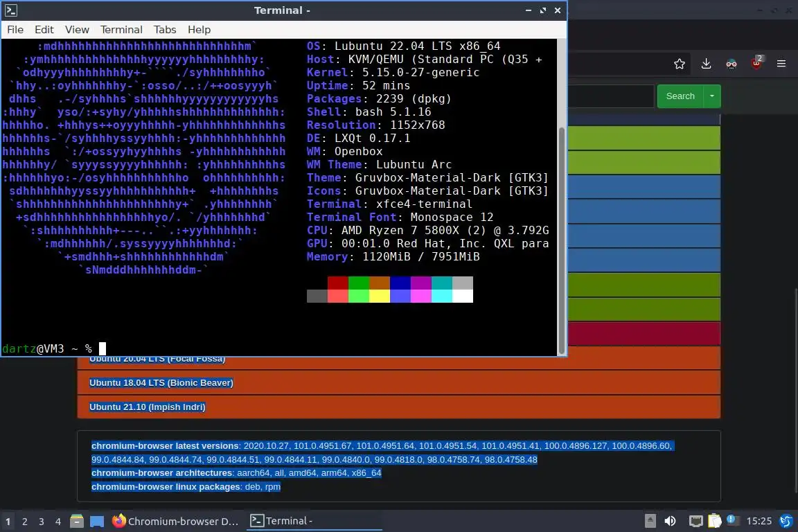Click the 'chromium-browser latest versions' text
The height and width of the screenshot is (532, 798).
tap(165, 446)
